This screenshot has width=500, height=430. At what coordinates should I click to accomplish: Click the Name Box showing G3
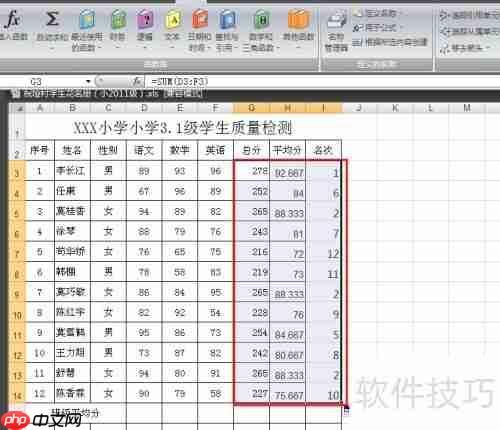pyautogui.click(x=43, y=81)
